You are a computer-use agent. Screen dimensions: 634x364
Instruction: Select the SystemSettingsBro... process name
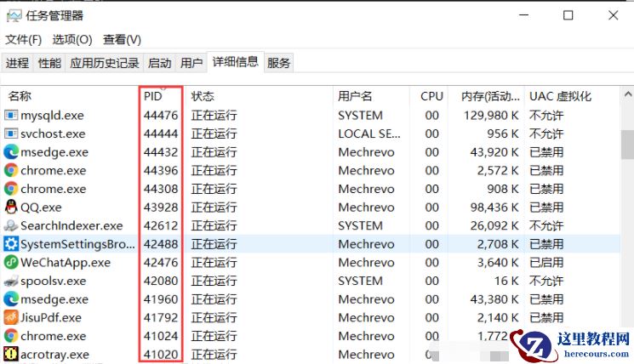click(x=77, y=244)
